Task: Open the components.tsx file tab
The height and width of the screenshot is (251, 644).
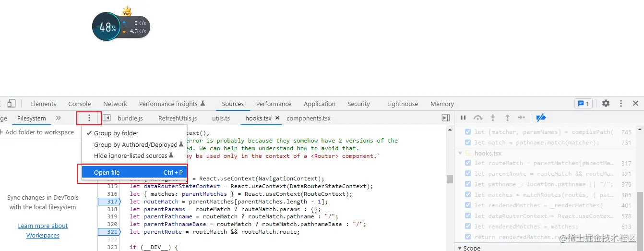Action: pos(309,118)
